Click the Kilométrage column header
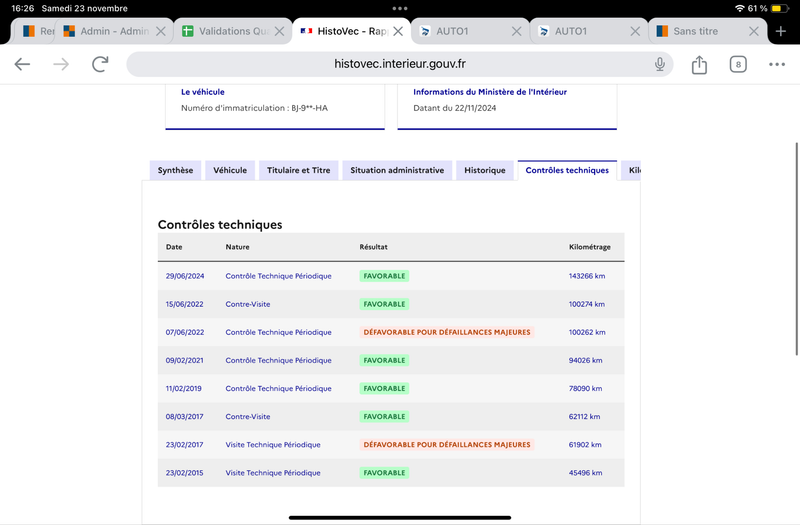Viewport: 800px width, 525px height. (x=590, y=247)
